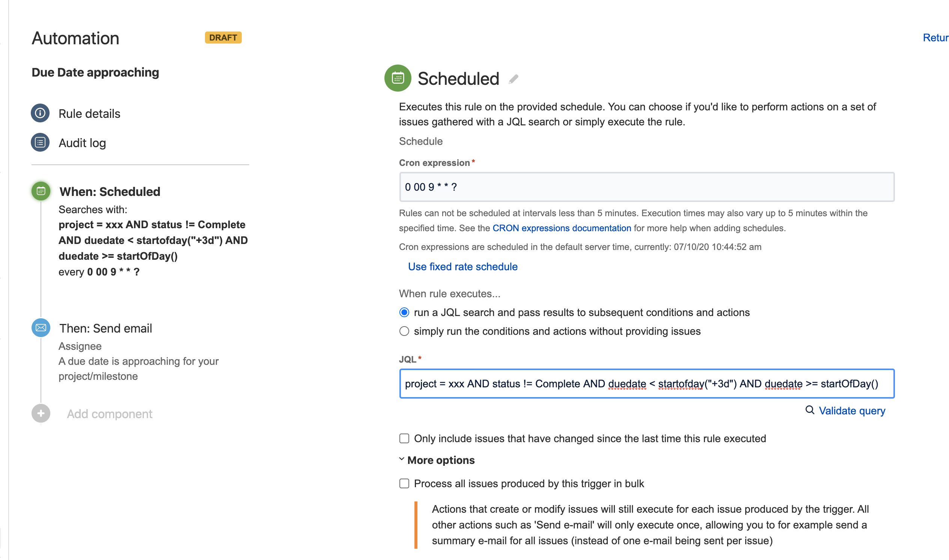Click into the Cron expression field
This screenshot has width=949, height=560.
[x=647, y=187]
